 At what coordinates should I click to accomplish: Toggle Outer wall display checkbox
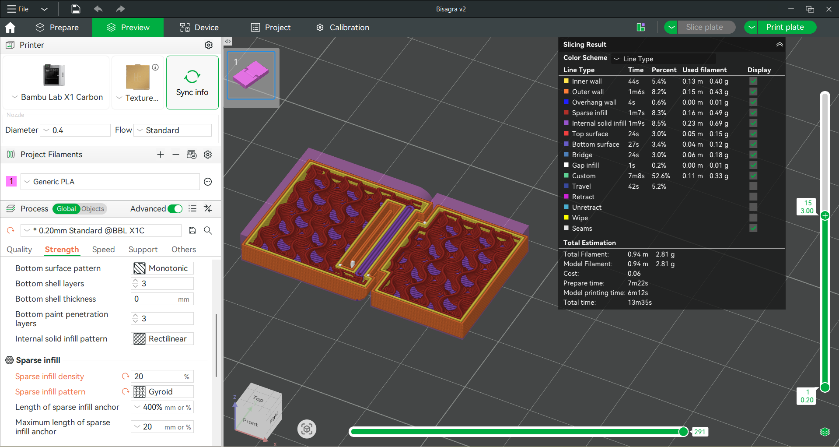(x=753, y=92)
